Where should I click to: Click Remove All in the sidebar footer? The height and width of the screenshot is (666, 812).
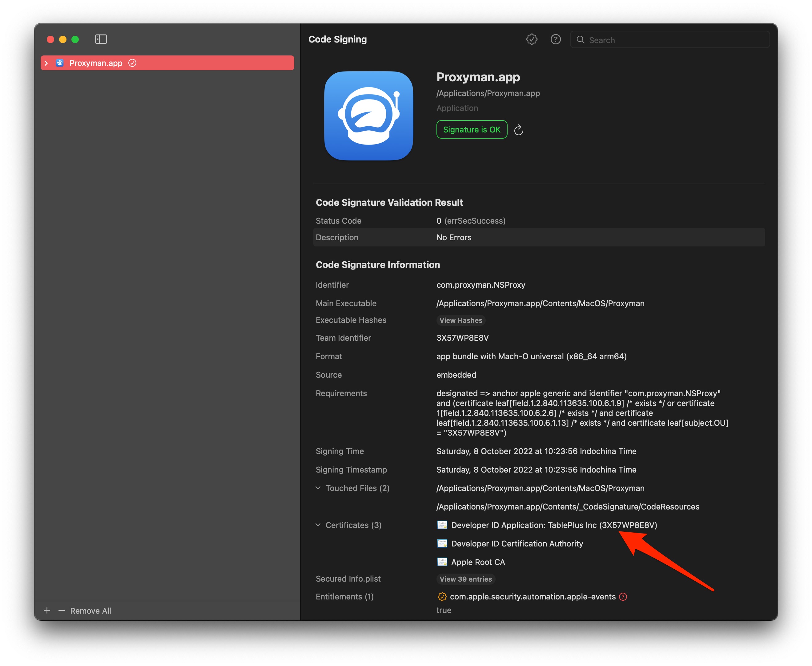[90, 610]
